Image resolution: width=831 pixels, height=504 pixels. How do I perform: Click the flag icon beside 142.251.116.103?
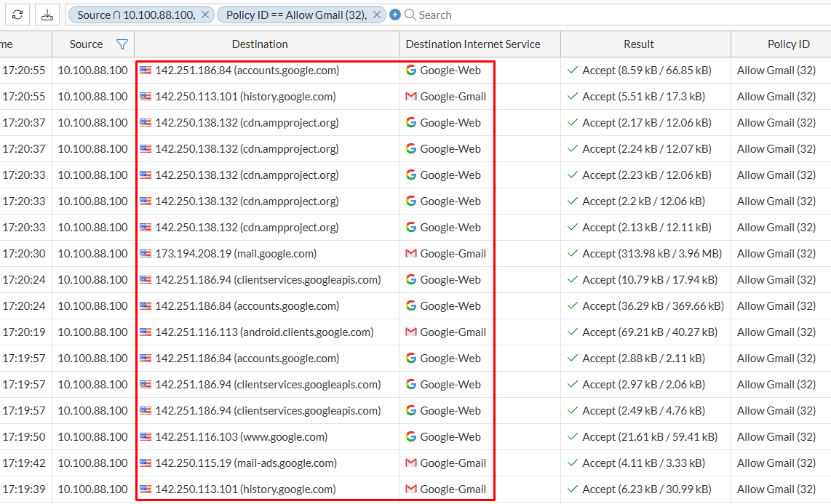pos(143,436)
